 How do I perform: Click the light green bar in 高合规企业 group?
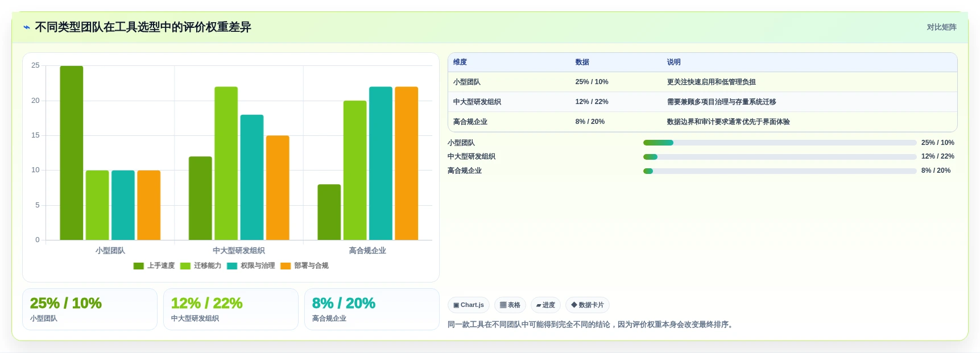355,171
